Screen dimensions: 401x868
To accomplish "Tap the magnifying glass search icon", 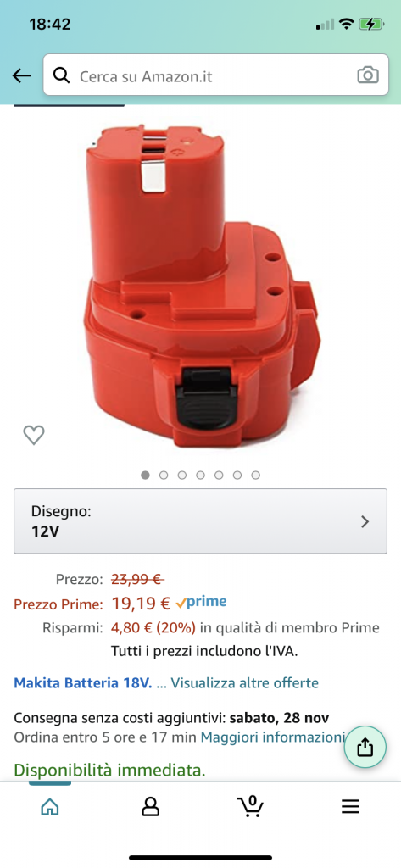I will pyautogui.click(x=62, y=75).
